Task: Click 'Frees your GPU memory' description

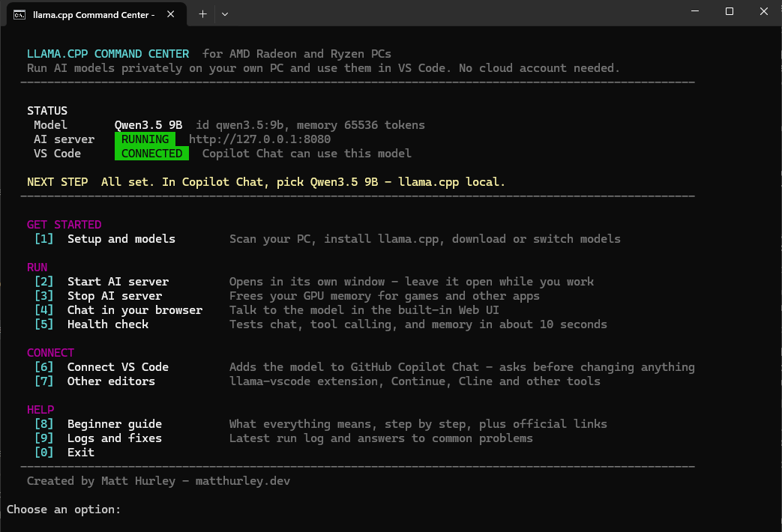Action: click(385, 296)
